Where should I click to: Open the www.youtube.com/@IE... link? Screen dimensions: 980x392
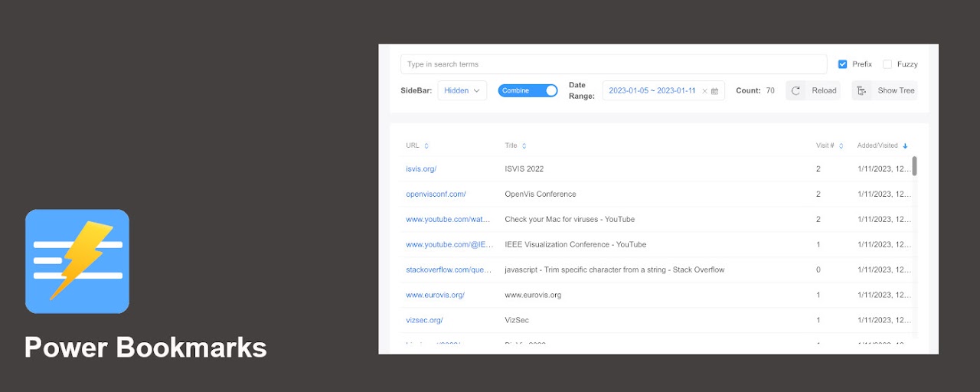tap(449, 244)
